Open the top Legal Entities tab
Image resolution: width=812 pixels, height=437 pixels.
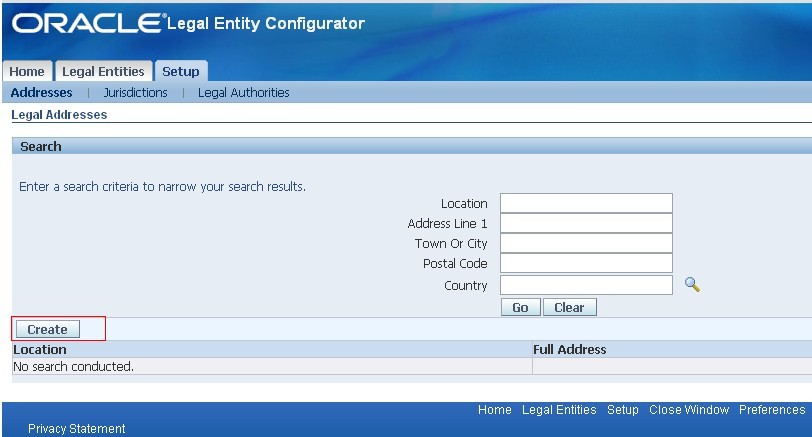click(103, 71)
